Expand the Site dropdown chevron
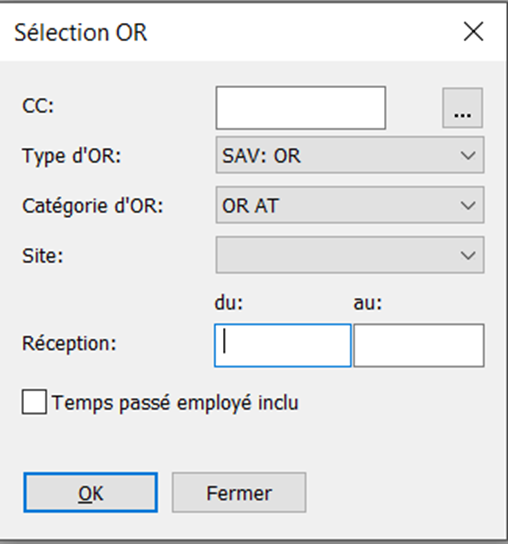The width and height of the screenshot is (508, 544). coord(468,255)
